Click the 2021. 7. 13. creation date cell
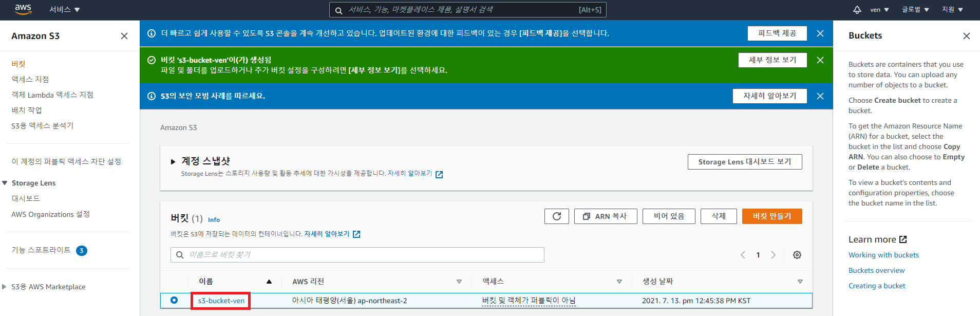Image resolution: width=980 pixels, height=316 pixels. [x=696, y=301]
